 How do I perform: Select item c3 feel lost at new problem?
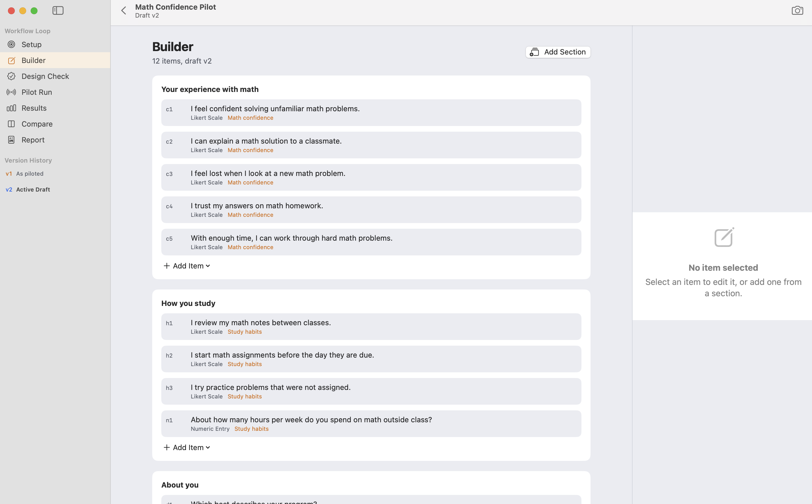[x=371, y=177]
